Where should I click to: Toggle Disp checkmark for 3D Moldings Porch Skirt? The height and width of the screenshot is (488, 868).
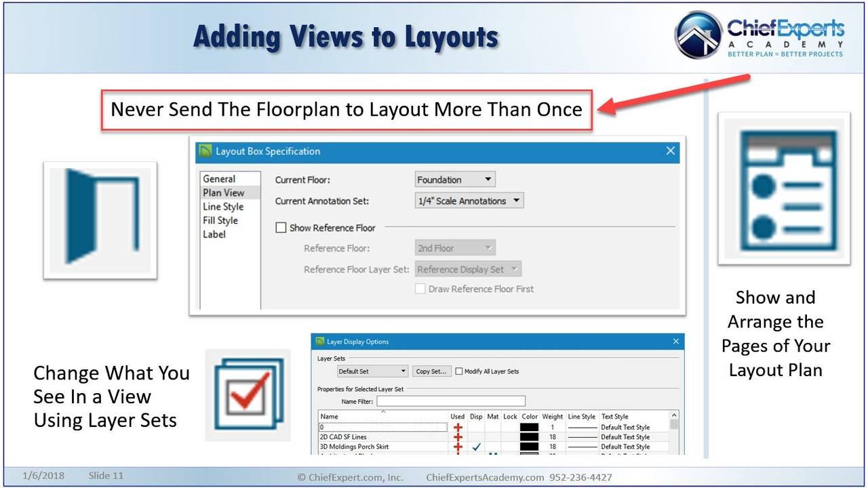pos(476,447)
